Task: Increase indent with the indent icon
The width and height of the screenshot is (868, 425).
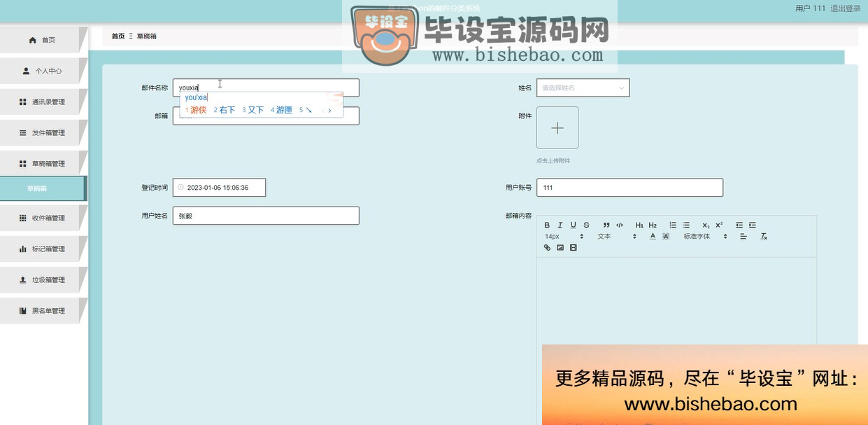Action: [x=753, y=225]
